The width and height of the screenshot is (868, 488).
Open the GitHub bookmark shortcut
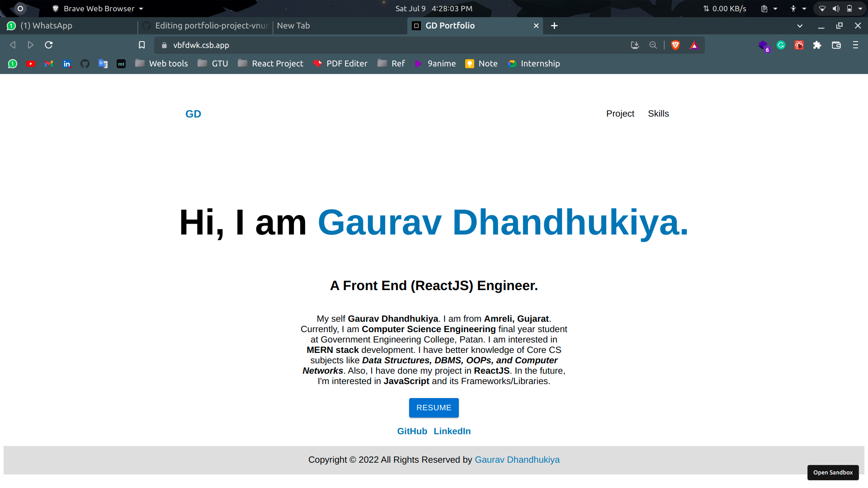point(85,64)
